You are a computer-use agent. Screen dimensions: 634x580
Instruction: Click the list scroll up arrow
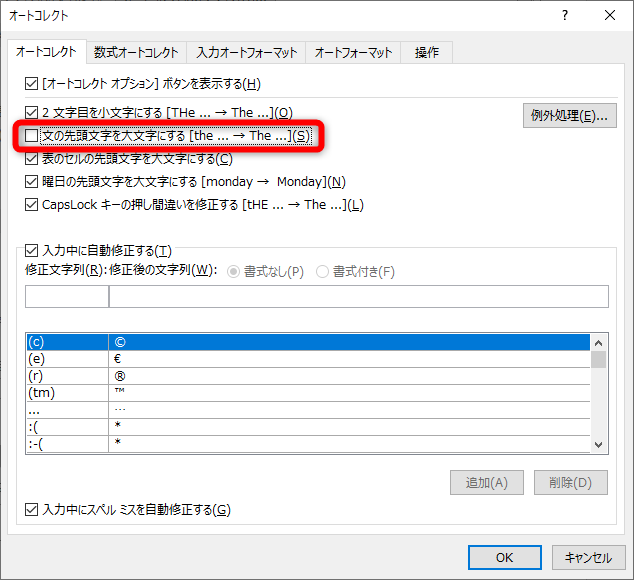click(x=598, y=343)
